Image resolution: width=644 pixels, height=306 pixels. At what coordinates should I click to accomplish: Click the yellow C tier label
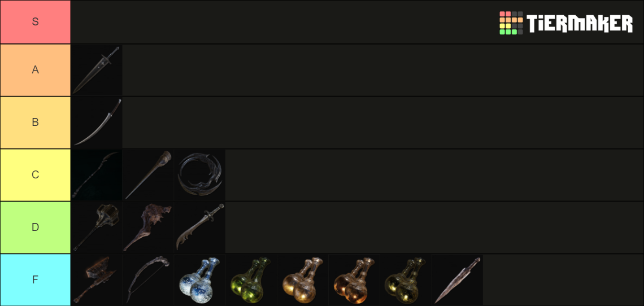tap(36, 175)
